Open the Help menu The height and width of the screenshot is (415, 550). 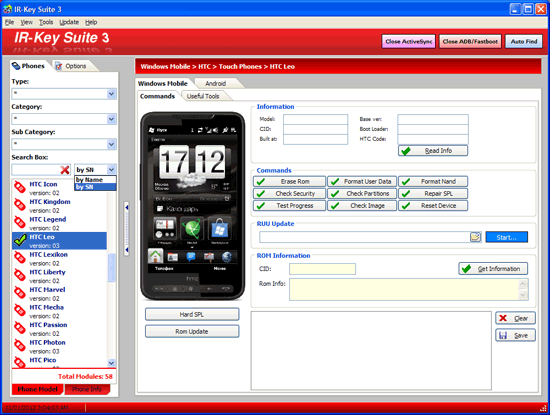[91, 22]
